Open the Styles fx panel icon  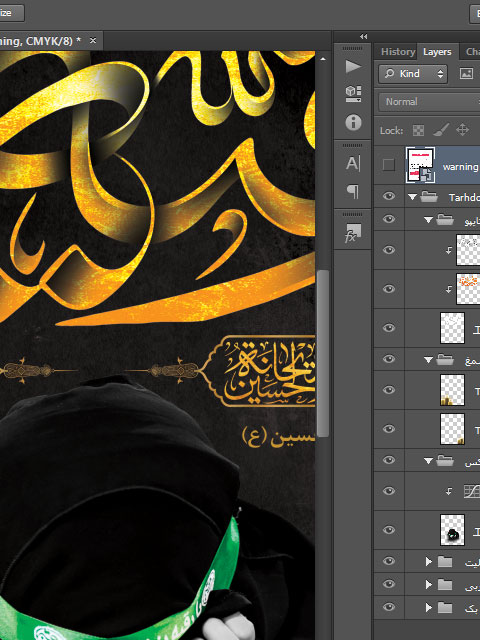[x=353, y=233]
